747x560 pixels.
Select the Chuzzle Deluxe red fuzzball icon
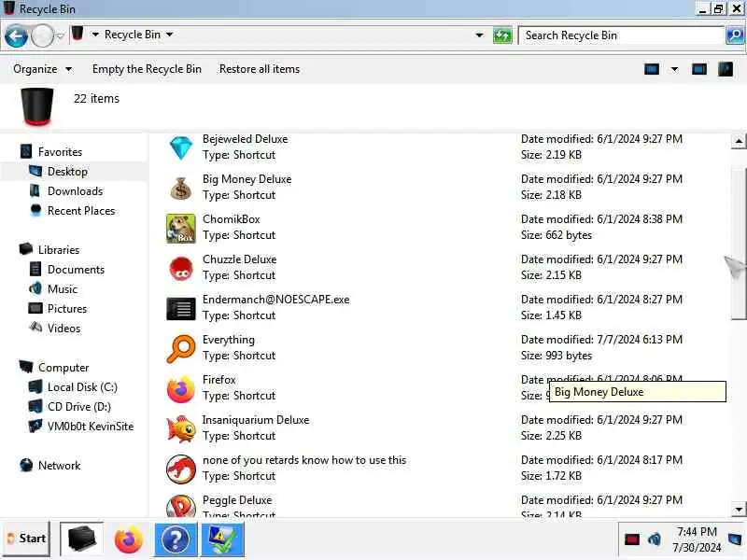click(x=180, y=268)
